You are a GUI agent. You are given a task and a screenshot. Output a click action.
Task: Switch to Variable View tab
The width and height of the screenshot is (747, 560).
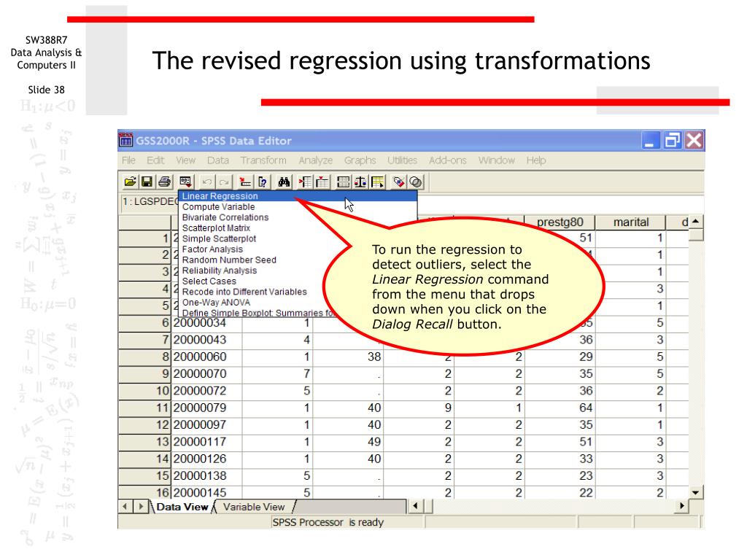(254, 507)
